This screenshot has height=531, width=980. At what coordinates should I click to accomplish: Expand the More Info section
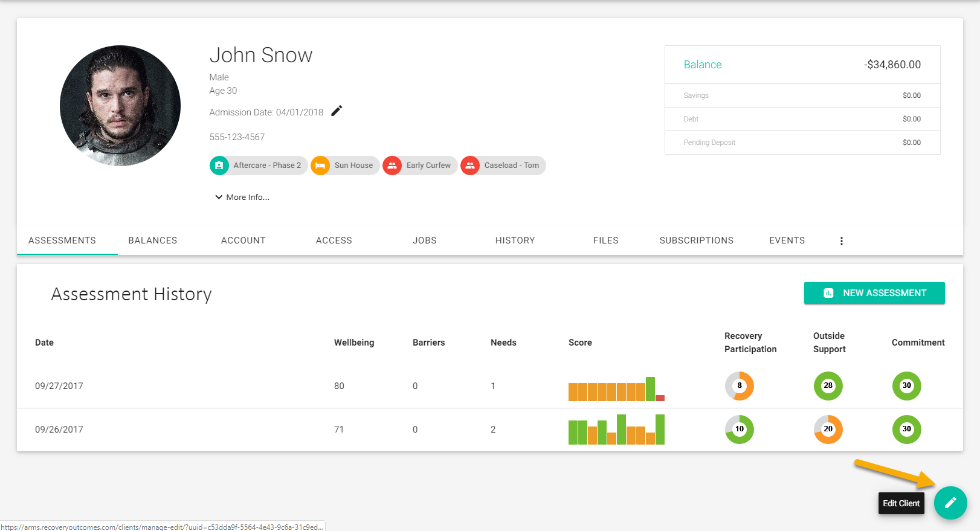click(x=242, y=198)
